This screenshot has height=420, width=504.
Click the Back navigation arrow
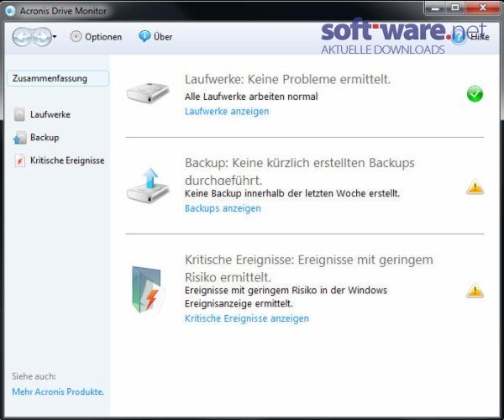[22, 37]
